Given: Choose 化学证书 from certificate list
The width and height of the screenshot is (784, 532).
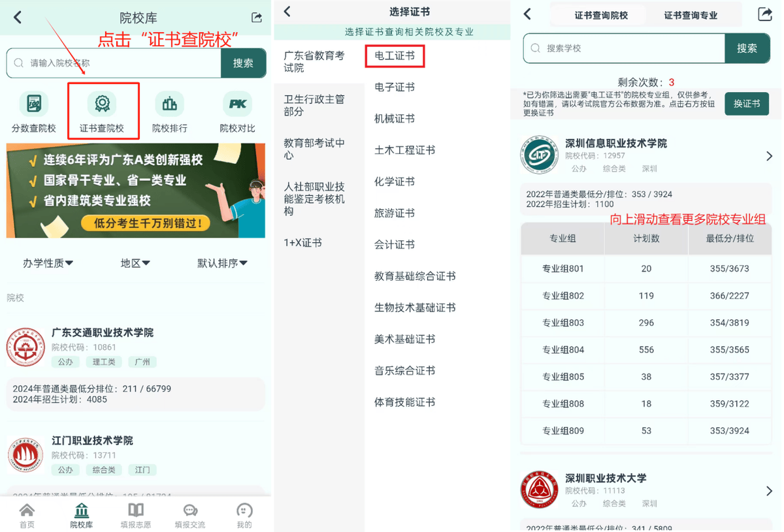Looking at the screenshot, I should pyautogui.click(x=395, y=181).
